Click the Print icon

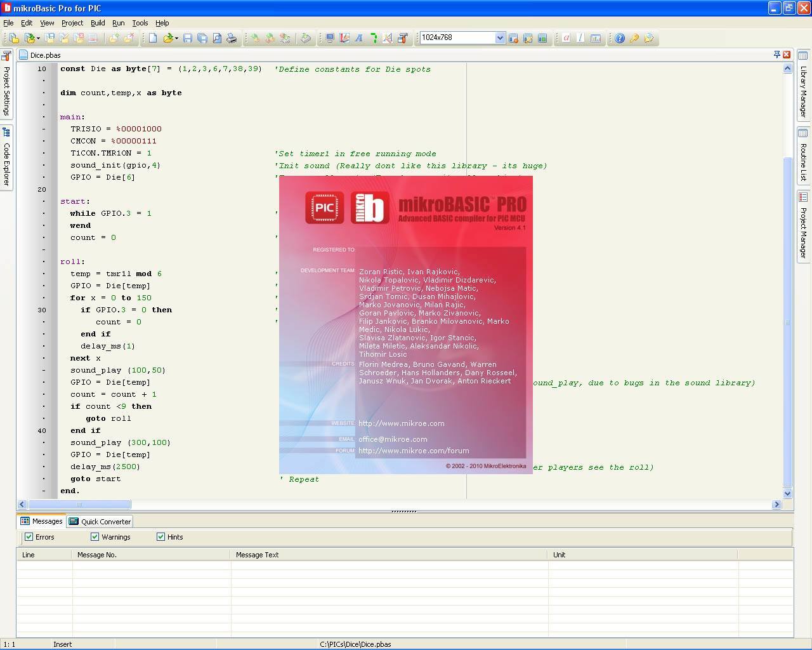[232, 38]
